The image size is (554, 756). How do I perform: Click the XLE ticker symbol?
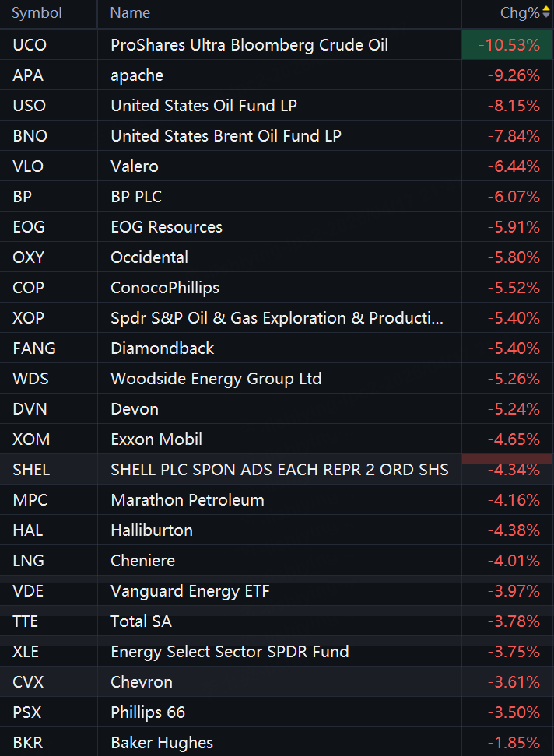click(x=27, y=652)
